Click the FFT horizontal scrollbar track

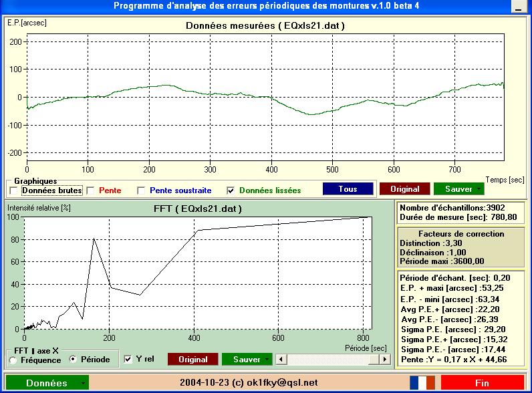tap(333, 360)
